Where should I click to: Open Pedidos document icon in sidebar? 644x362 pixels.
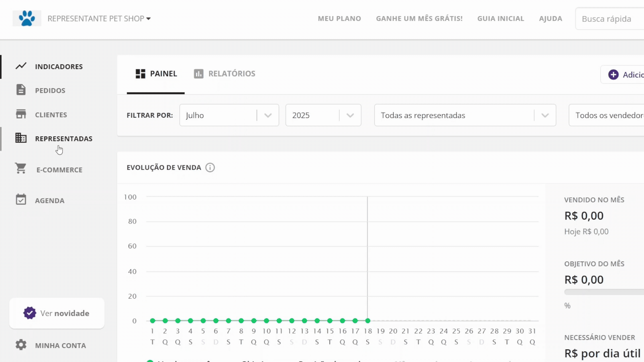(x=21, y=90)
